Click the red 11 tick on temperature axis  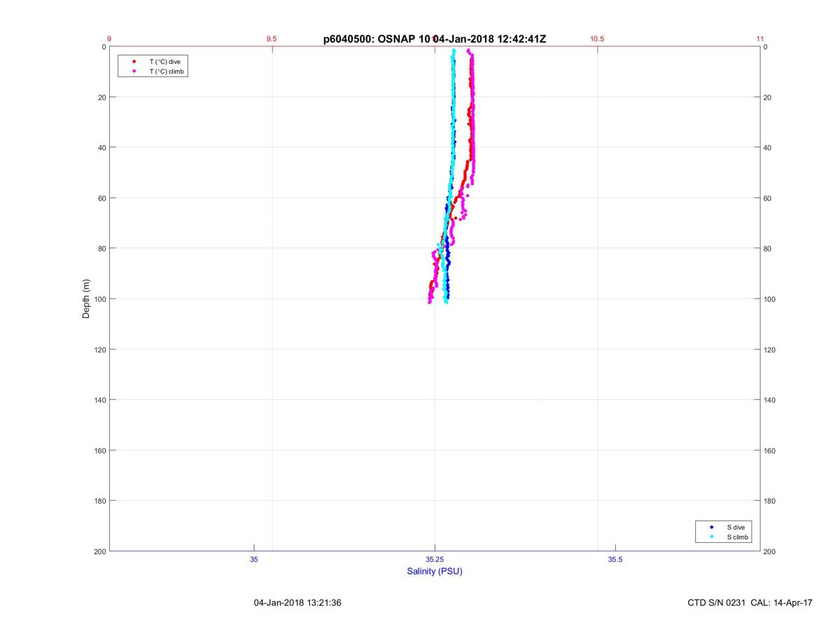click(x=760, y=39)
